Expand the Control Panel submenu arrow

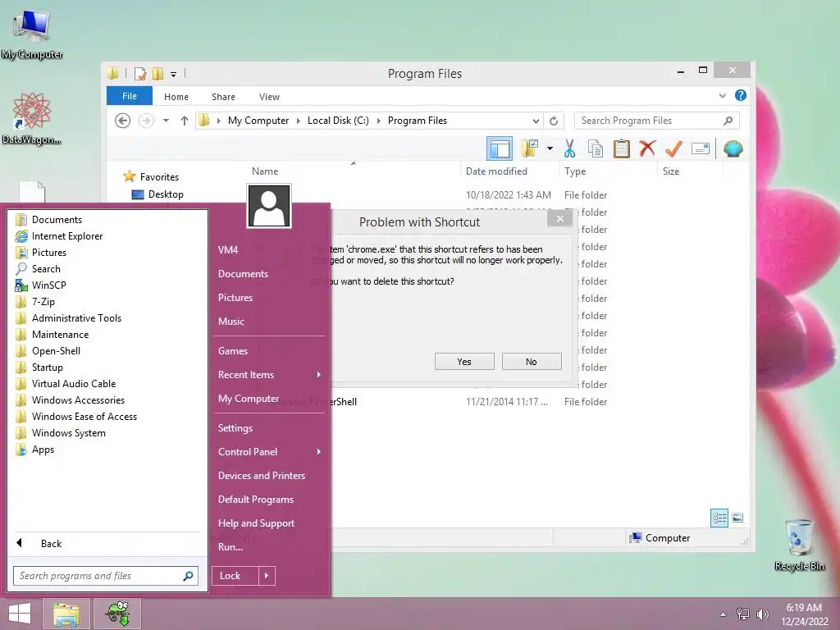click(319, 452)
